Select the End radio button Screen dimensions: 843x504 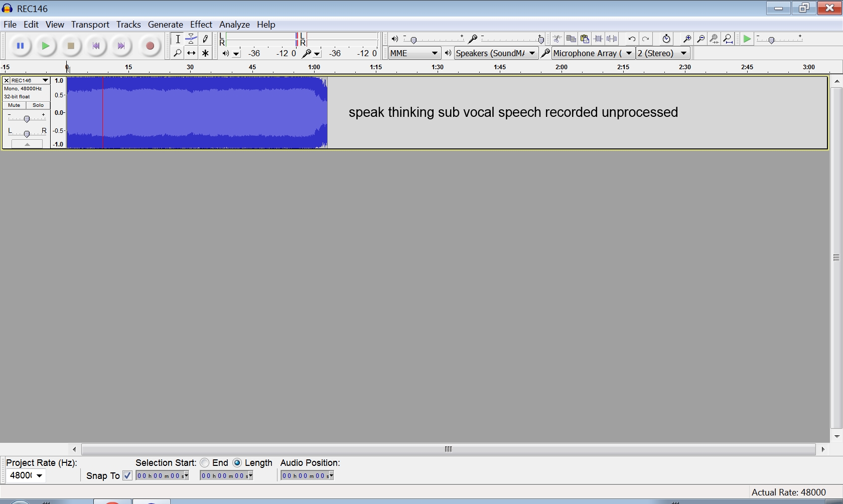coord(205,463)
